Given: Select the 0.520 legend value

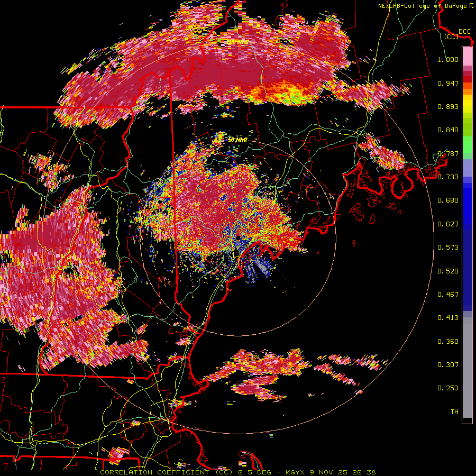Looking at the screenshot, I should (448, 271).
